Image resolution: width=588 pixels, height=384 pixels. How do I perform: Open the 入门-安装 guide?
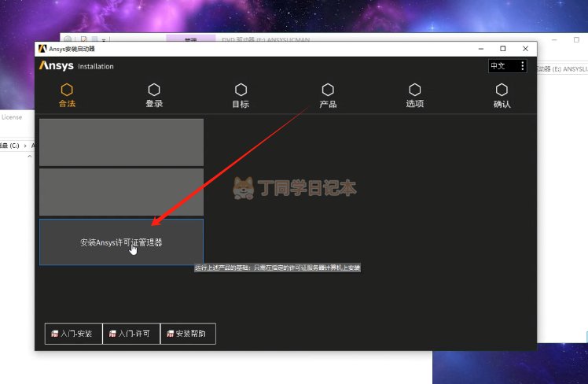click(74, 334)
